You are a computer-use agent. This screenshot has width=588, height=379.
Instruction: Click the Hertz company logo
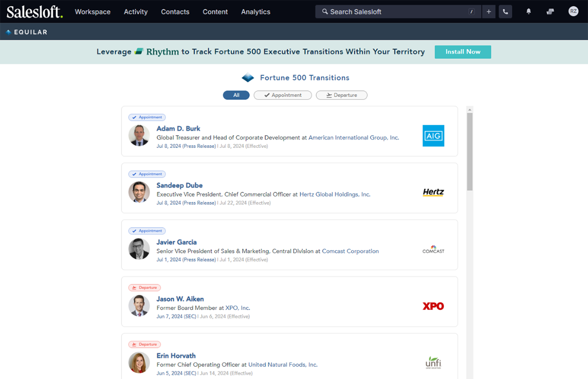[433, 192]
